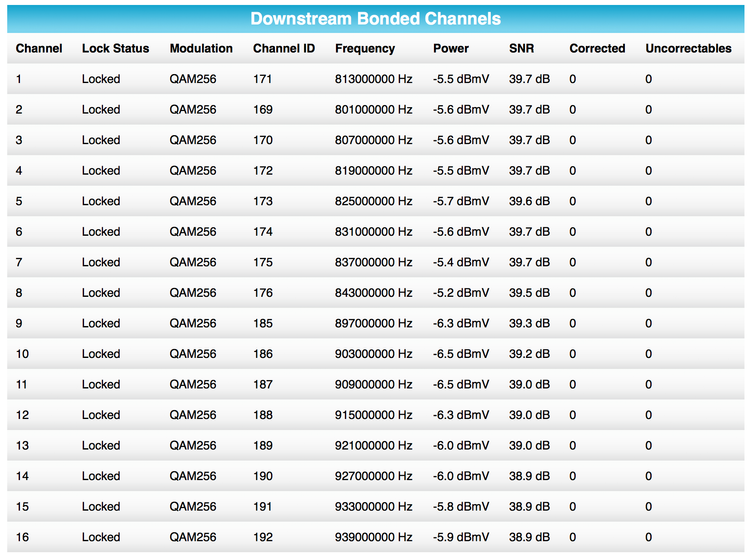Click channel number 10
750x558 pixels.
click(x=22, y=354)
